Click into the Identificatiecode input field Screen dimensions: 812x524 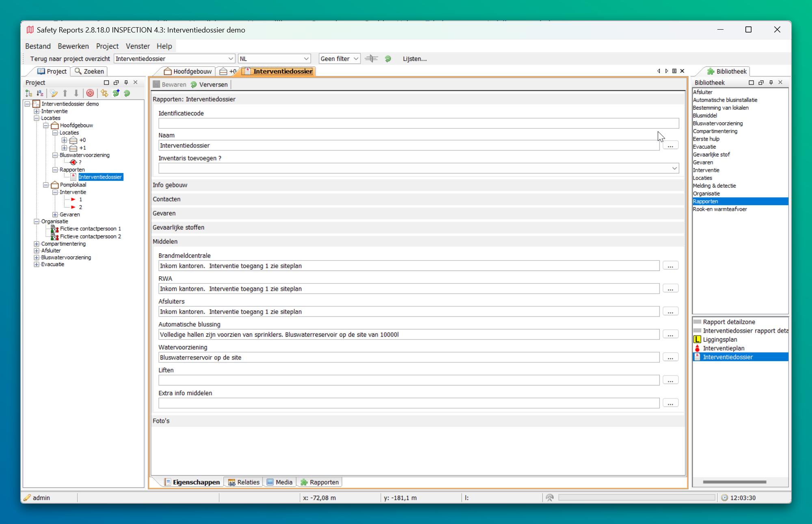tap(418, 123)
